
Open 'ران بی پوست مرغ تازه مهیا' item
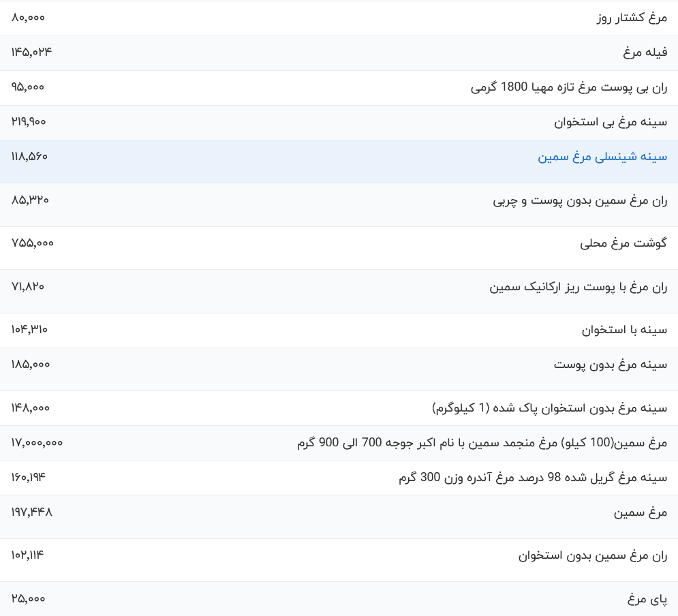pos(569,87)
